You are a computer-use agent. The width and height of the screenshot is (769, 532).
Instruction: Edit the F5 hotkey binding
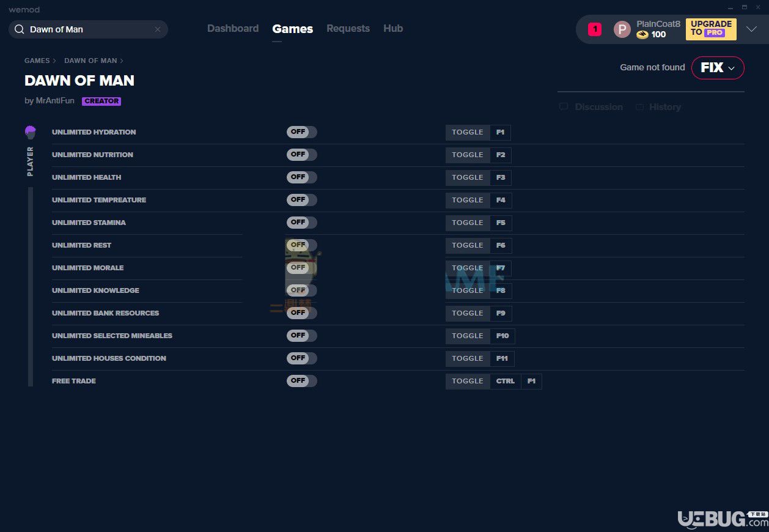[x=501, y=223]
